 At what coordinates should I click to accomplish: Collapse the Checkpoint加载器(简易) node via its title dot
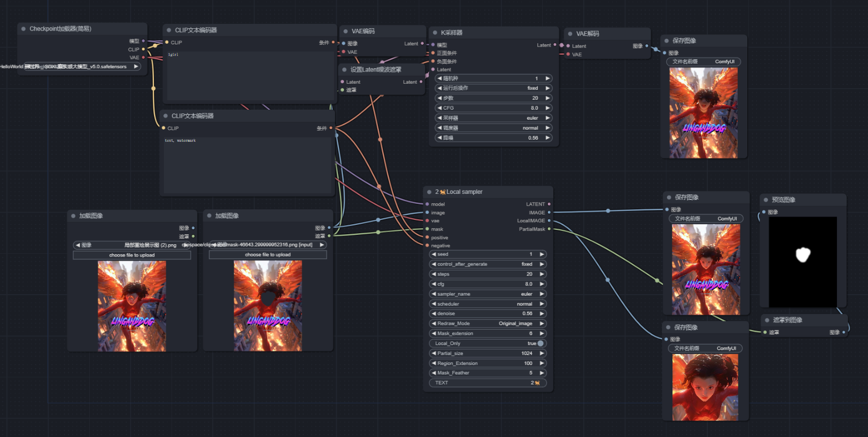click(x=23, y=29)
